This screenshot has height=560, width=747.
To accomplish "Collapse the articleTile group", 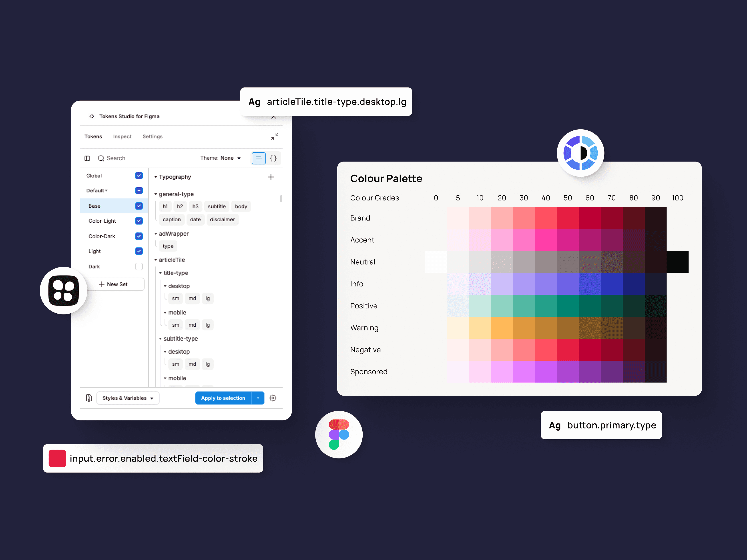I will point(156,260).
